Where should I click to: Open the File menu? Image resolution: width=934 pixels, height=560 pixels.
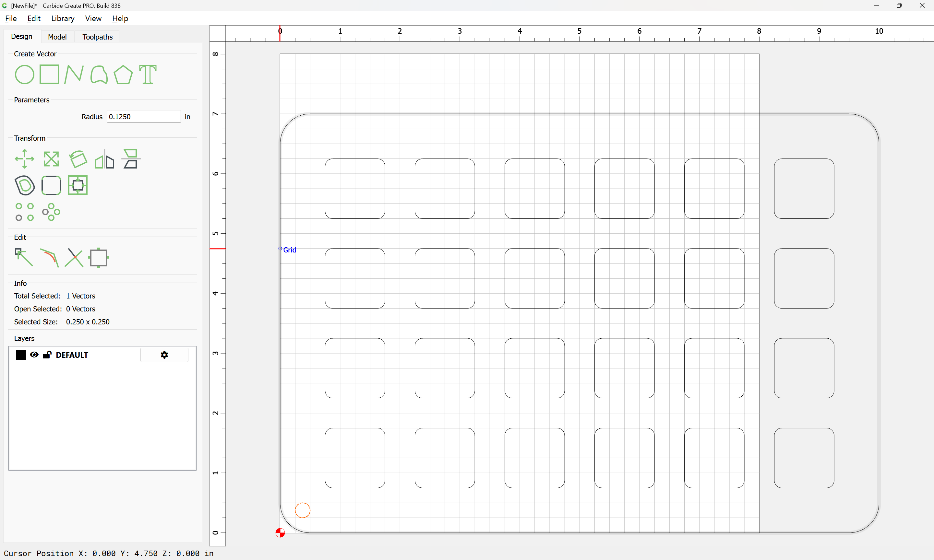pos(11,18)
